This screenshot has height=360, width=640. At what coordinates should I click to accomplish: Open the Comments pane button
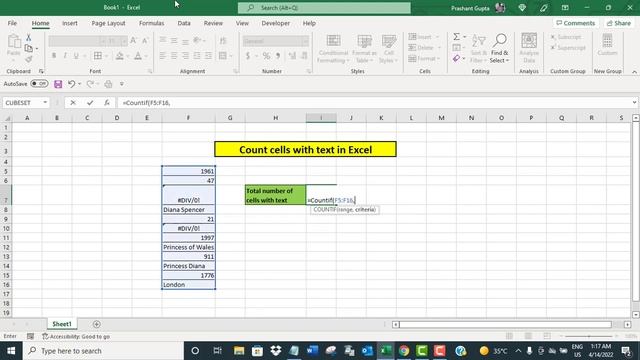pos(576,23)
